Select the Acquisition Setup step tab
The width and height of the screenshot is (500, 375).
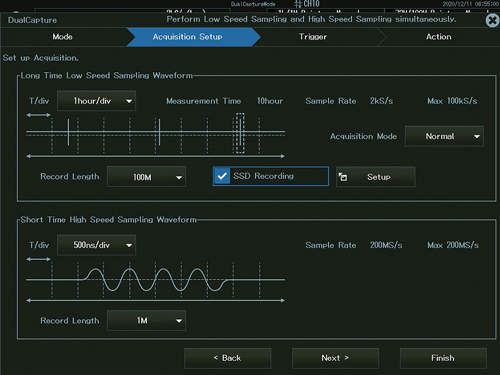[193, 37]
